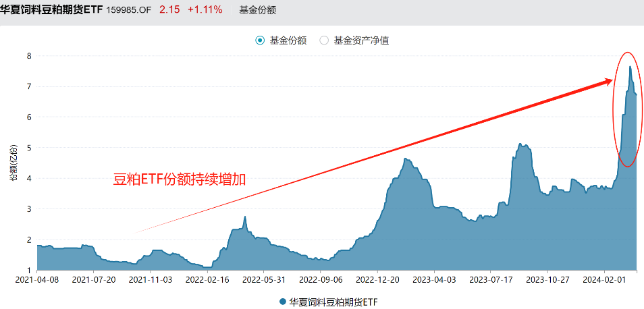Screen dimensions: 644x309
Task: Click the y-axis value 8
Action: [x=30, y=56]
